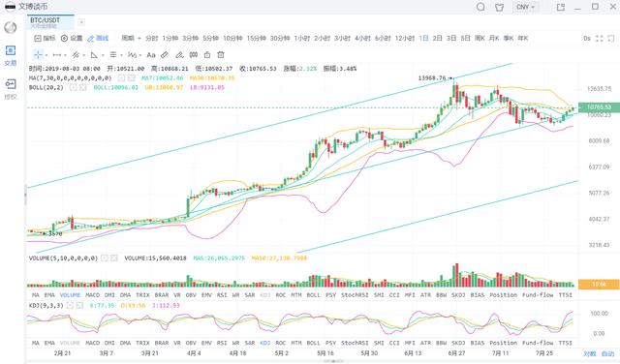Open the skin theme shirt icon
This screenshot has width=620, height=364.
[500, 7]
